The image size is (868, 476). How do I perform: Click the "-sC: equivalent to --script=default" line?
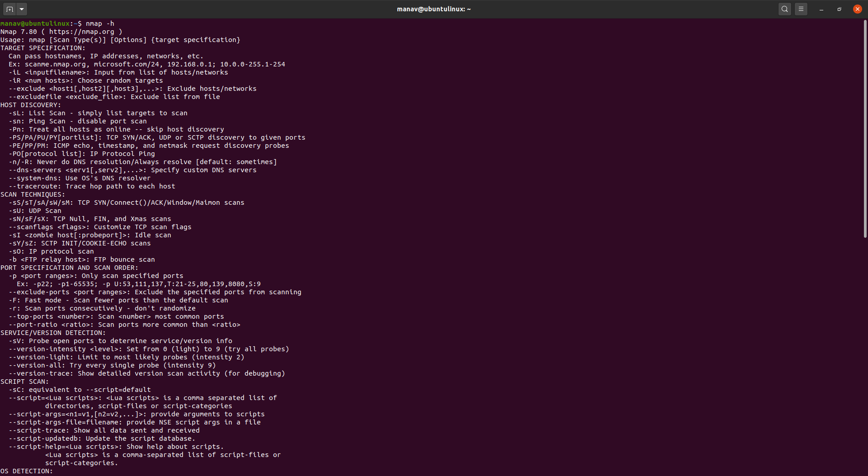(80, 390)
